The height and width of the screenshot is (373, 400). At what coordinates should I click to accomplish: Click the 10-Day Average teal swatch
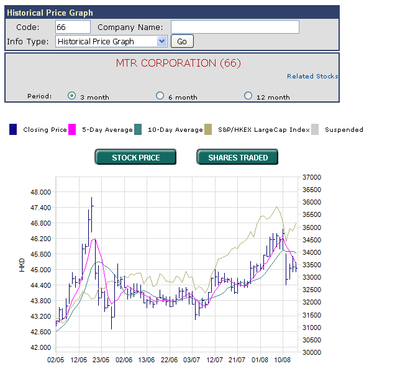tap(138, 129)
